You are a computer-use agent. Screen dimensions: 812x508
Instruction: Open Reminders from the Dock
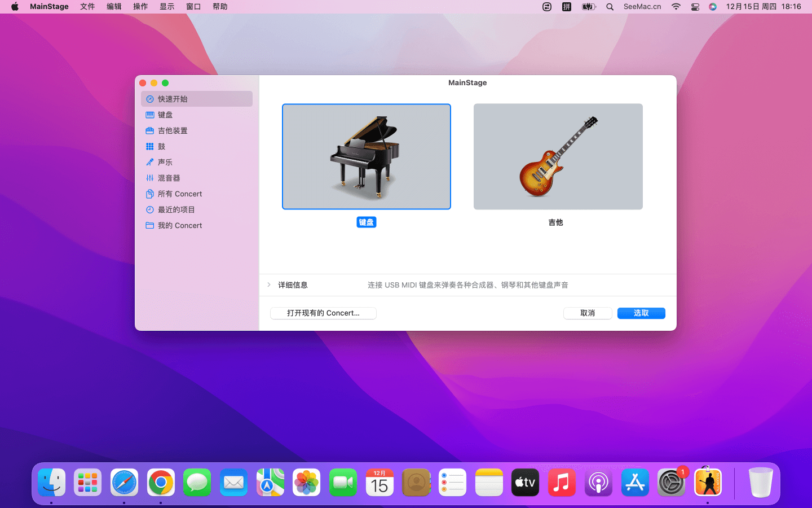coord(452,483)
